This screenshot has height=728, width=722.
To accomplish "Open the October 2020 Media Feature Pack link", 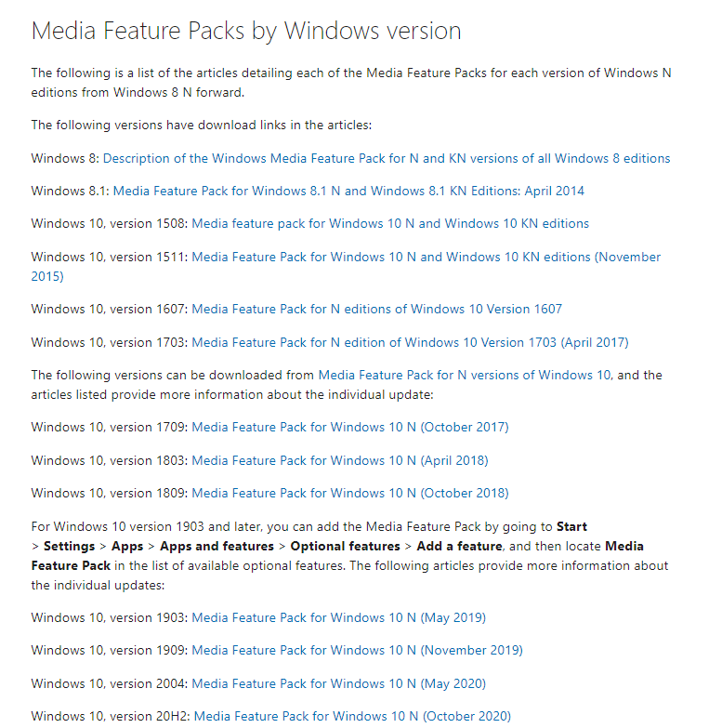I will point(352,716).
